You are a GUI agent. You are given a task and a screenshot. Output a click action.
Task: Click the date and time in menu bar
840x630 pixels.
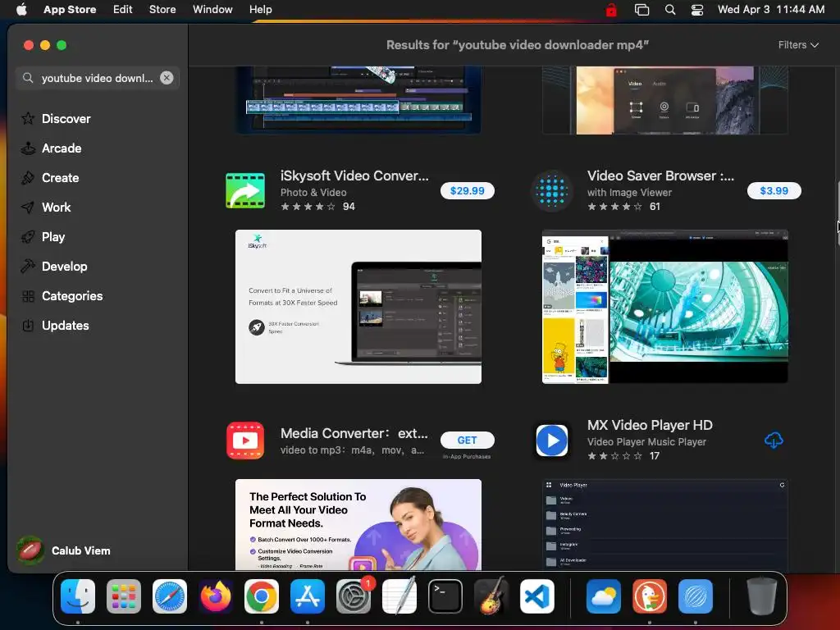tap(770, 9)
